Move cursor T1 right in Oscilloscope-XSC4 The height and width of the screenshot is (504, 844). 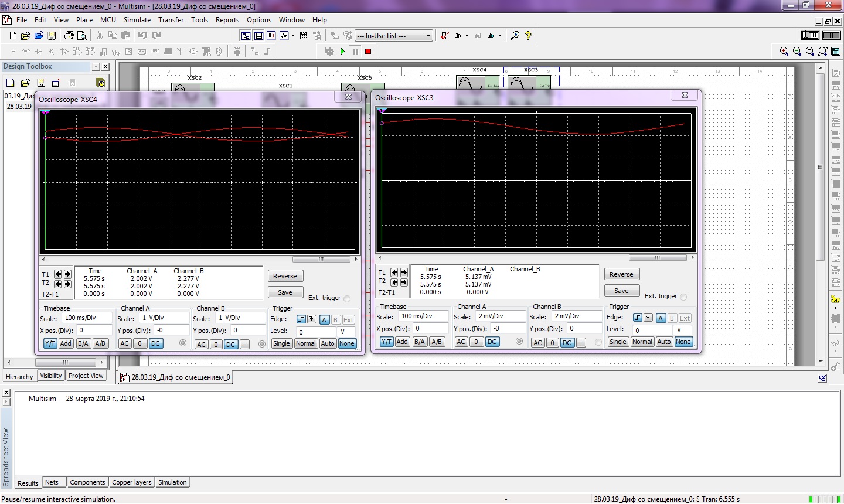coord(67,274)
